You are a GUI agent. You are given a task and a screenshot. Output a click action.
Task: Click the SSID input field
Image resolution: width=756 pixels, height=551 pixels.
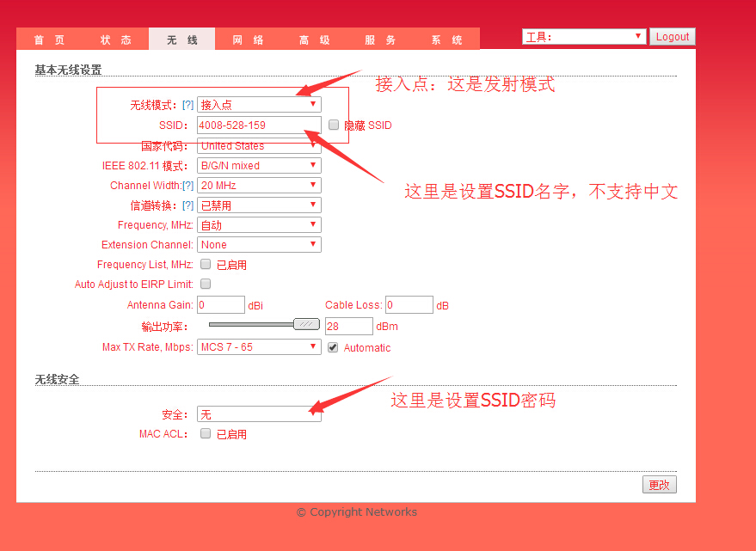point(259,126)
